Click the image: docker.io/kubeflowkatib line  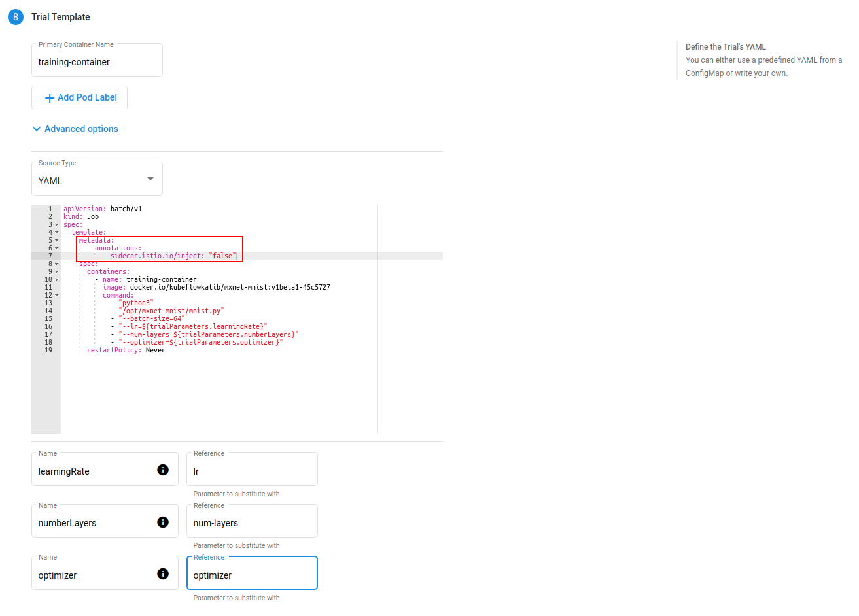click(x=217, y=288)
